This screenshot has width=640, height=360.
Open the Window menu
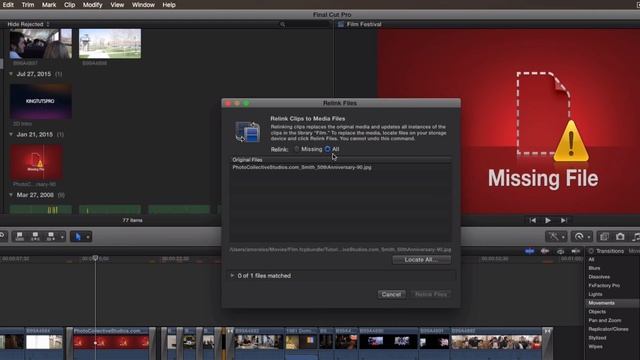click(x=143, y=5)
